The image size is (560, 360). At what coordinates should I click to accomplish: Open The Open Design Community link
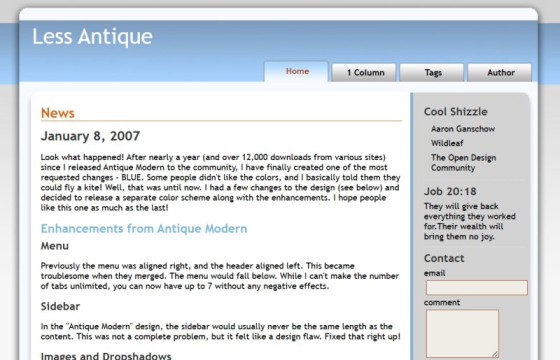(463, 162)
